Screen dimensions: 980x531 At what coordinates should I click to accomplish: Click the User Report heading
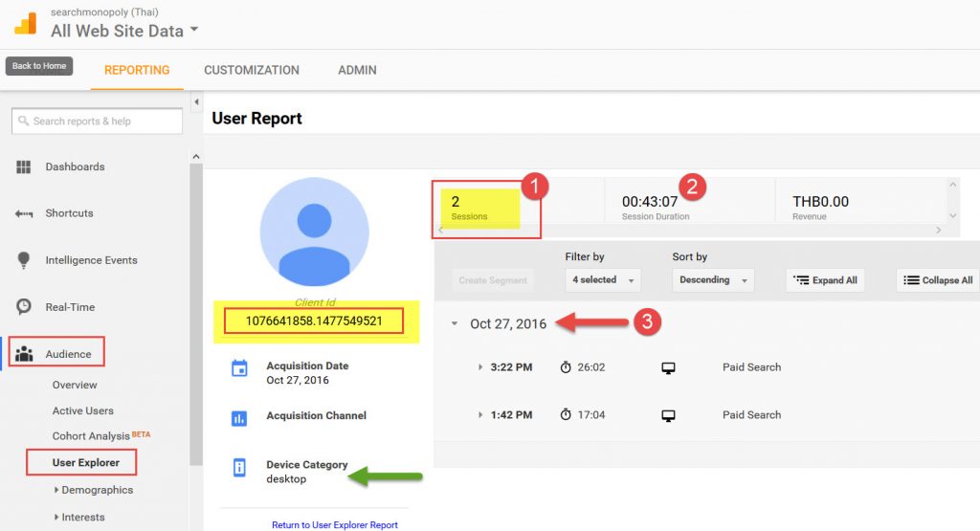pos(256,118)
